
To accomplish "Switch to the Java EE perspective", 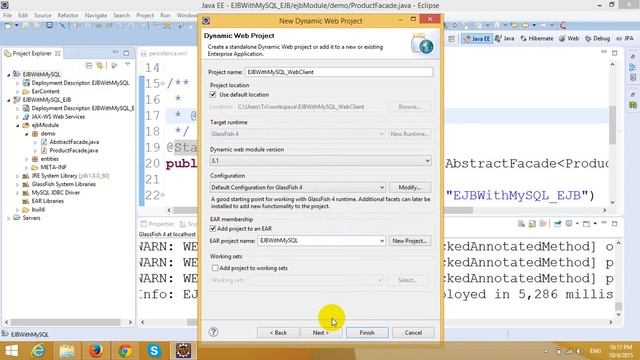I will (477, 38).
